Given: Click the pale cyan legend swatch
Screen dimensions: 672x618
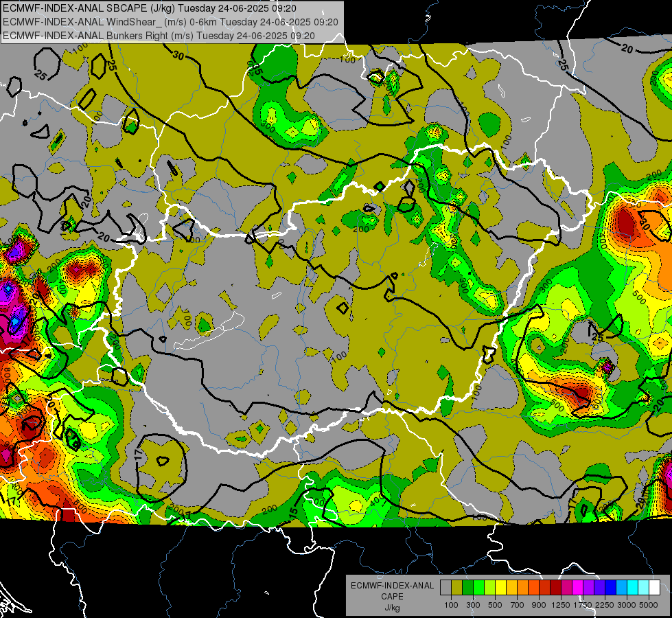Looking at the screenshot, I should coord(644,588).
